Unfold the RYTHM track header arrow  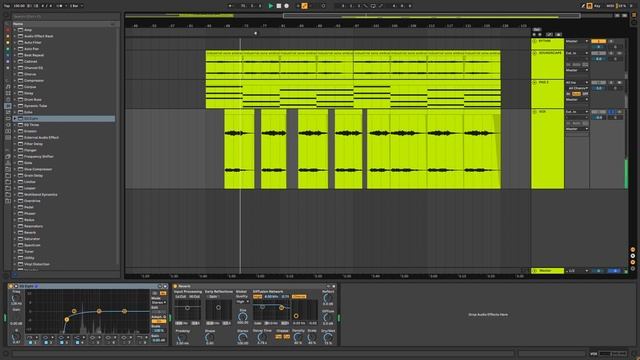(535, 41)
